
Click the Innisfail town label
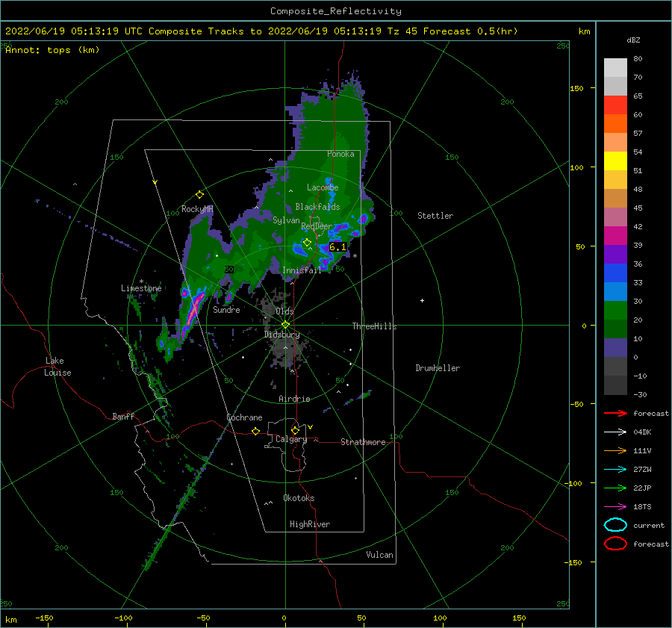(302, 270)
